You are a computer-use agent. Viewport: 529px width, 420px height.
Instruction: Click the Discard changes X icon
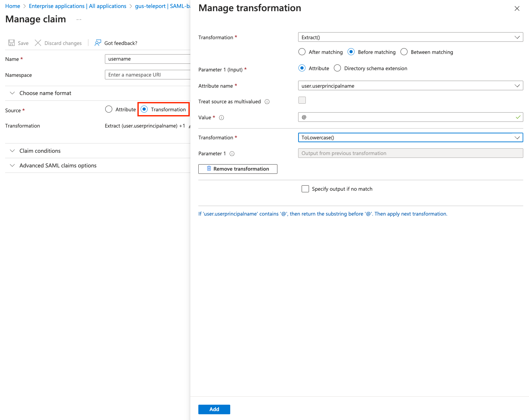pos(38,43)
